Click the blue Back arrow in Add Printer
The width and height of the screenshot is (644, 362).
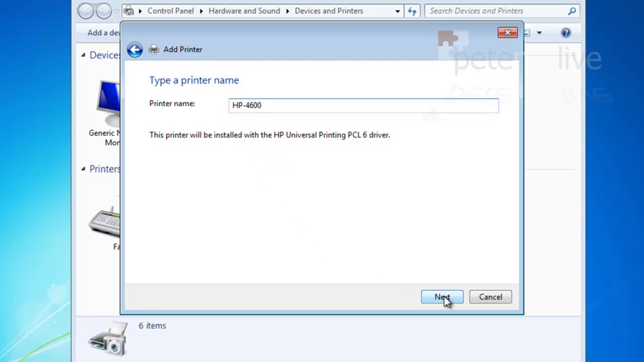(135, 49)
